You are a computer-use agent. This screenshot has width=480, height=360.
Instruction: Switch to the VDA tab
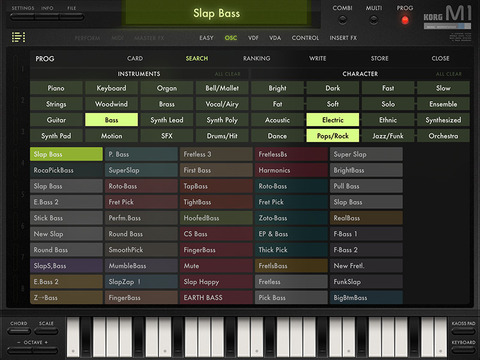(275, 38)
